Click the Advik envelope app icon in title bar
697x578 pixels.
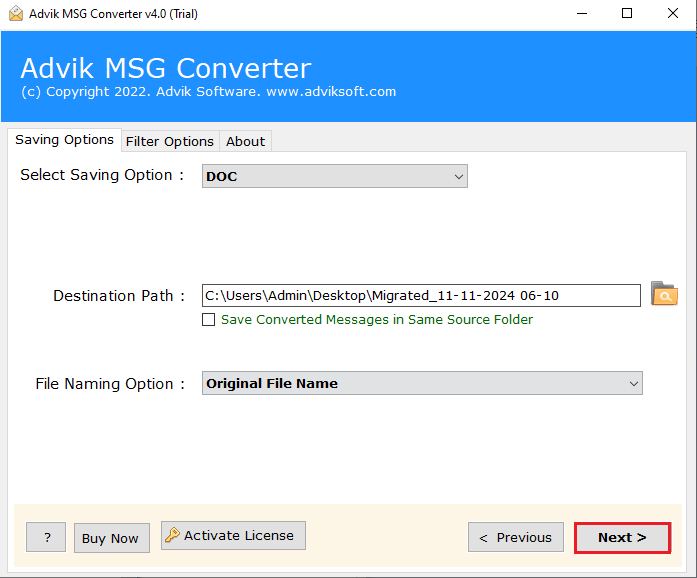(16, 13)
